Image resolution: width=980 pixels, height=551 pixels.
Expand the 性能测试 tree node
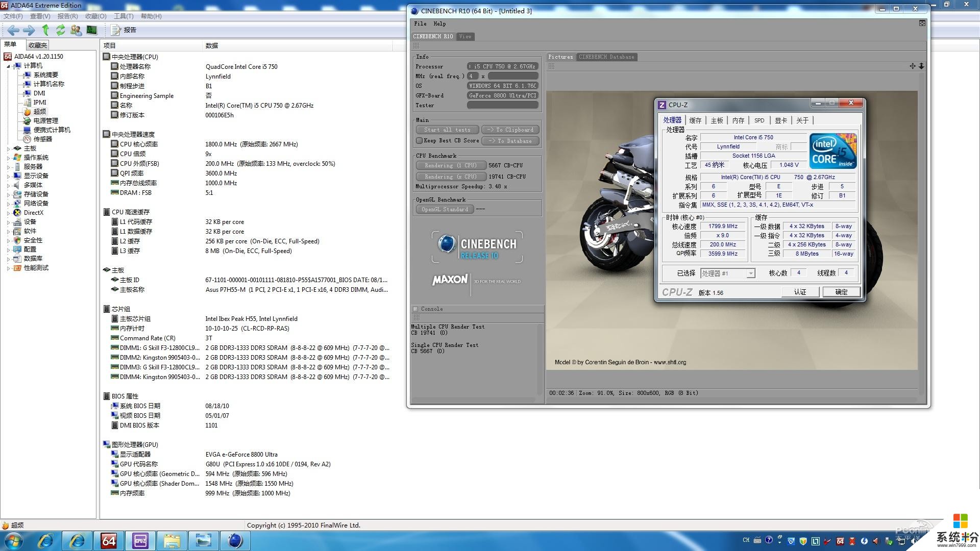tap(9, 268)
